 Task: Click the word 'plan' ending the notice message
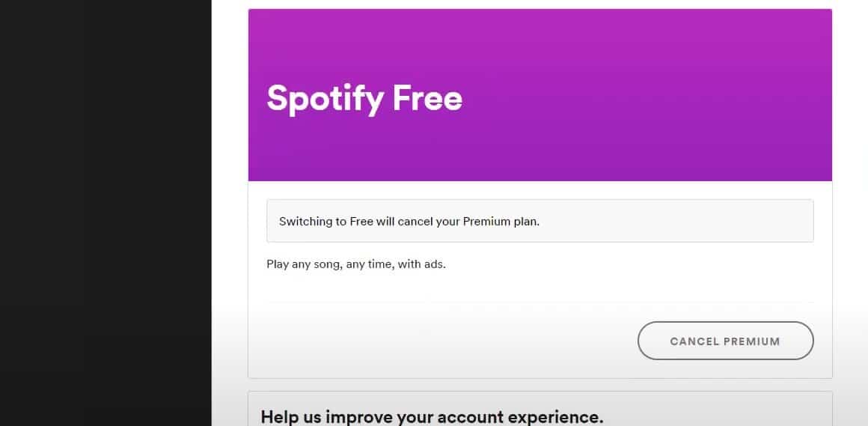tap(526, 222)
